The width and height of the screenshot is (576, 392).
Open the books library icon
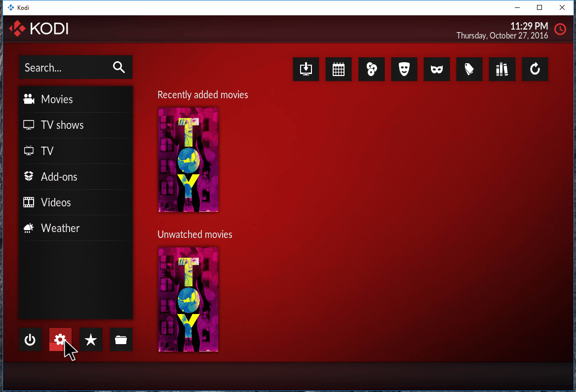[x=502, y=69]
